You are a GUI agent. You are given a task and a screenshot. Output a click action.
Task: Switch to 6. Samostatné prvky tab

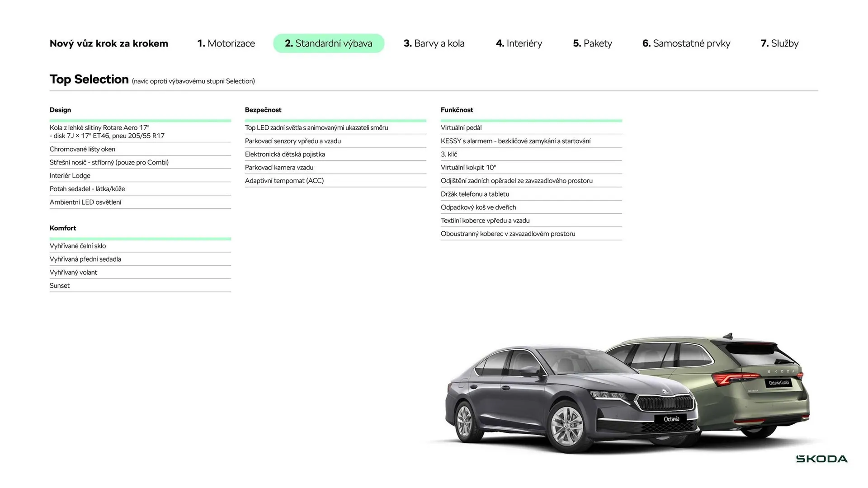pos(686,43)
